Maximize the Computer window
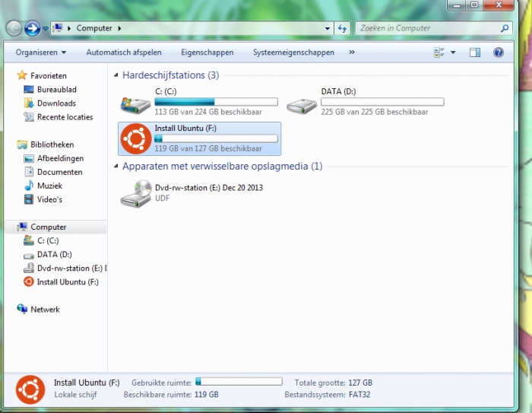 tap(474, 5)
